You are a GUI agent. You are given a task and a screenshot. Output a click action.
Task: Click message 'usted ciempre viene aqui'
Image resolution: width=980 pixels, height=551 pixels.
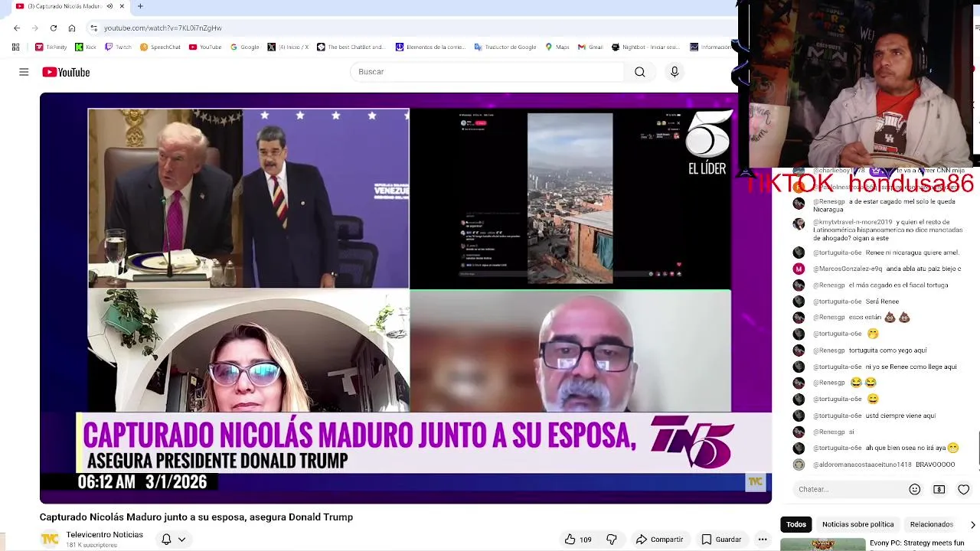900,416
